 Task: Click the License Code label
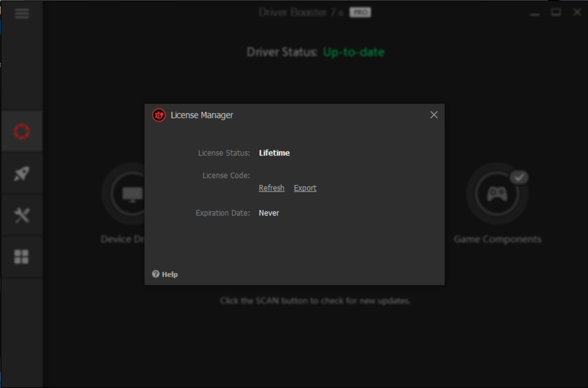226,175
